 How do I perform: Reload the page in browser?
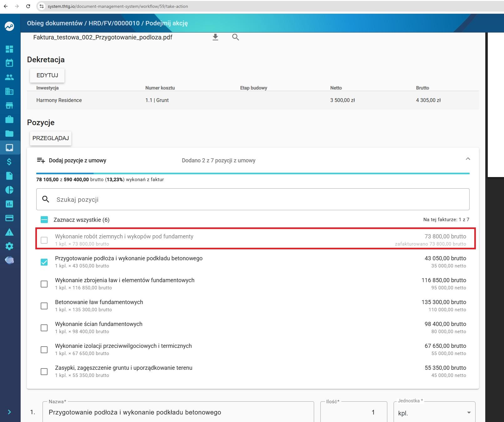coord(28,6)
